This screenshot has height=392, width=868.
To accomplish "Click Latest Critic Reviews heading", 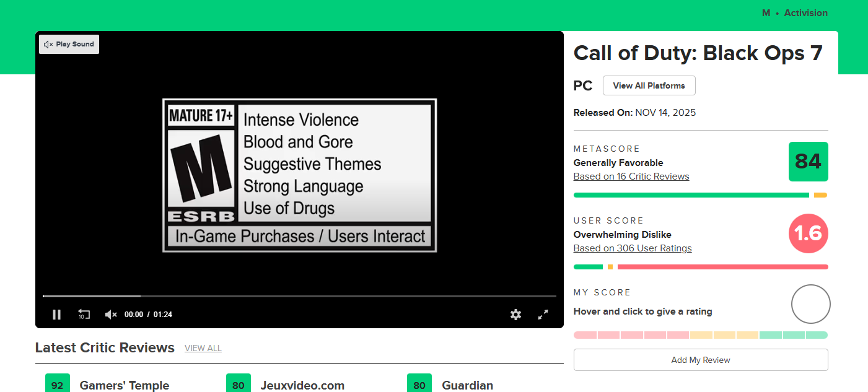I will tap(105, 347).
